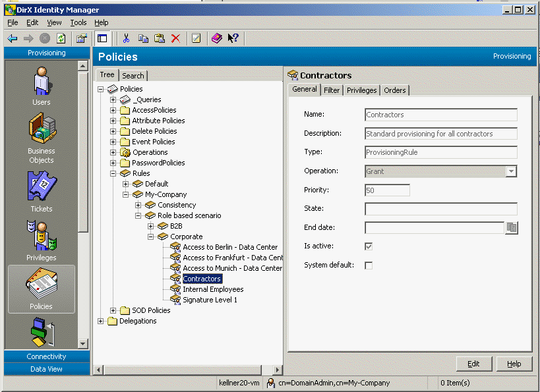Open the Operation dropdown showing Grant
540x392 pixels.
tap(510, 171)
